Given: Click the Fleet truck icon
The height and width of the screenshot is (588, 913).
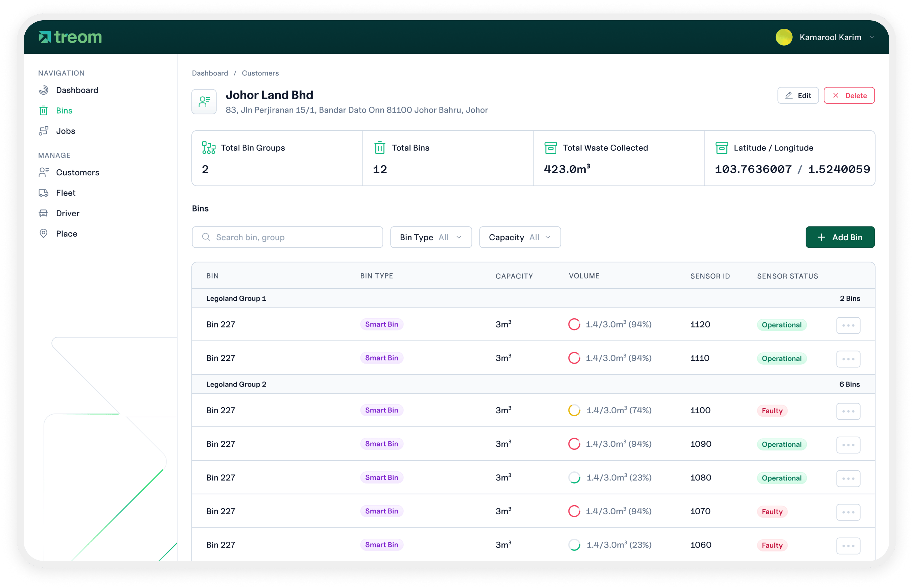Looking at the screenshot, I should click(44, 193).
